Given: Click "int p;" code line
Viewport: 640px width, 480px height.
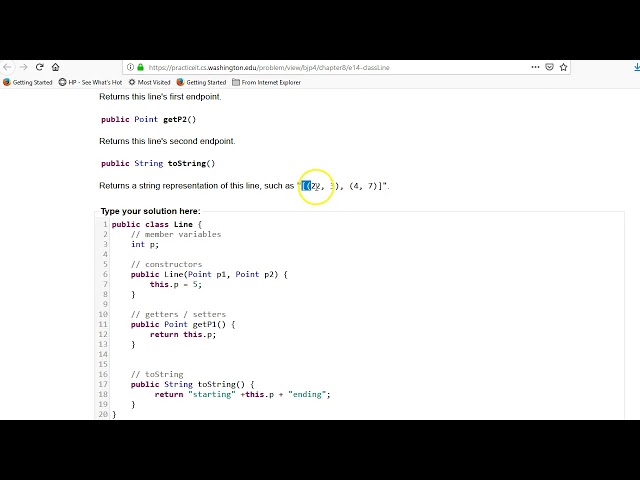Looking at the screenshot, I should [145, 244].
